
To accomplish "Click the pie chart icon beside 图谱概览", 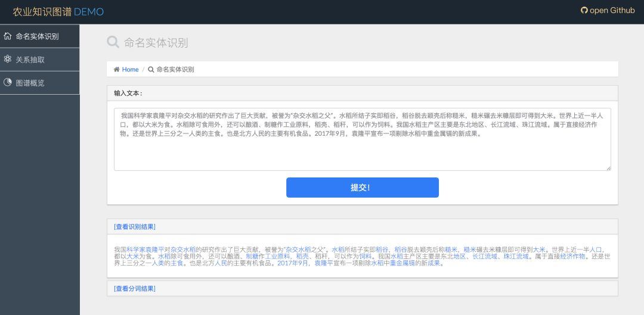I will pos(7,82).
